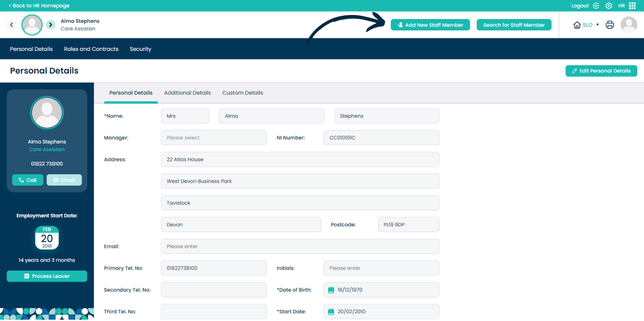
Task: Click the sidebar Email button
Action: [64, 180]
